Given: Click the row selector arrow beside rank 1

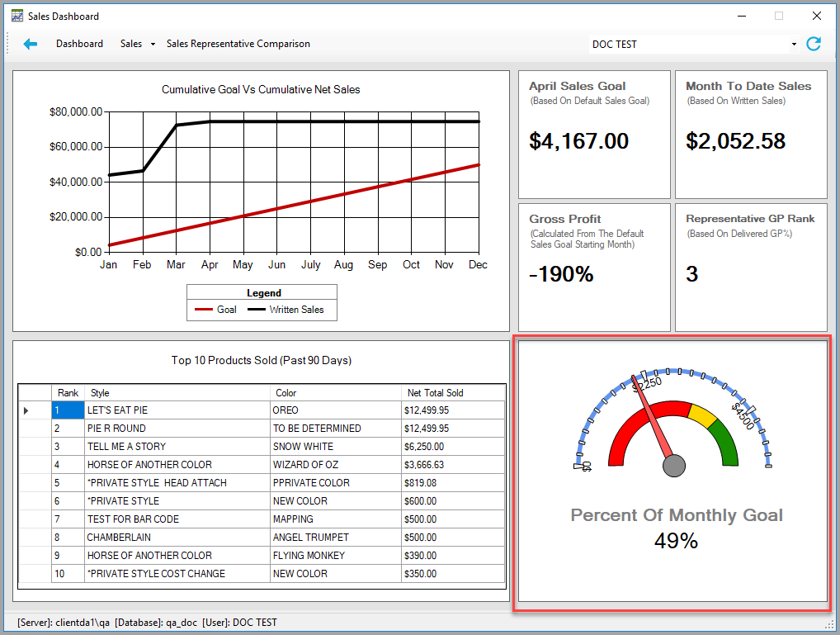Looking at the screenshot, I should coord(24,410).
